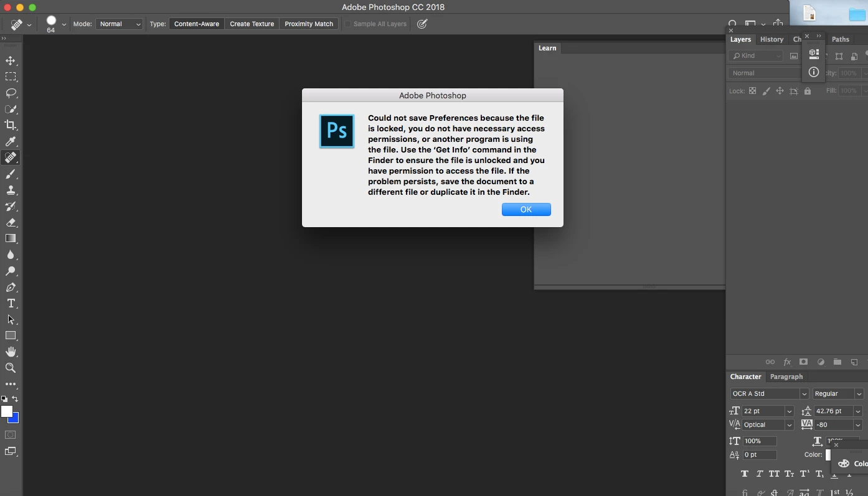Switch to the History tab
This screenshot has width=868, height=496.
771,40
